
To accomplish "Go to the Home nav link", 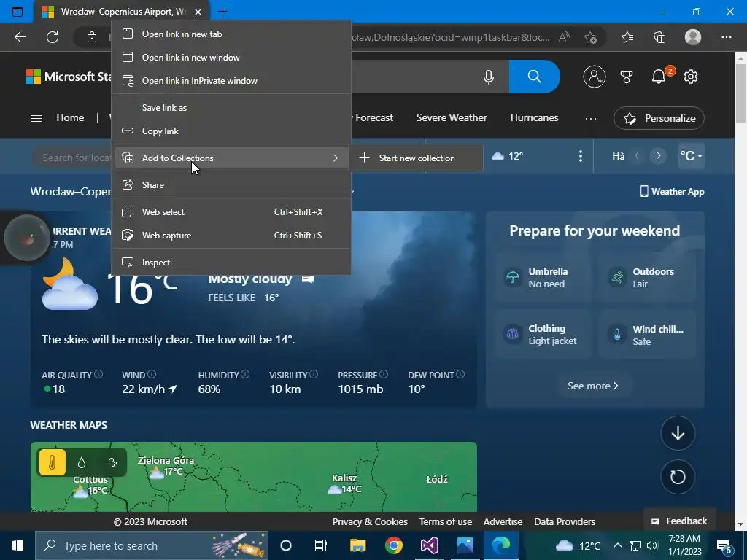I will click(70, 117).
